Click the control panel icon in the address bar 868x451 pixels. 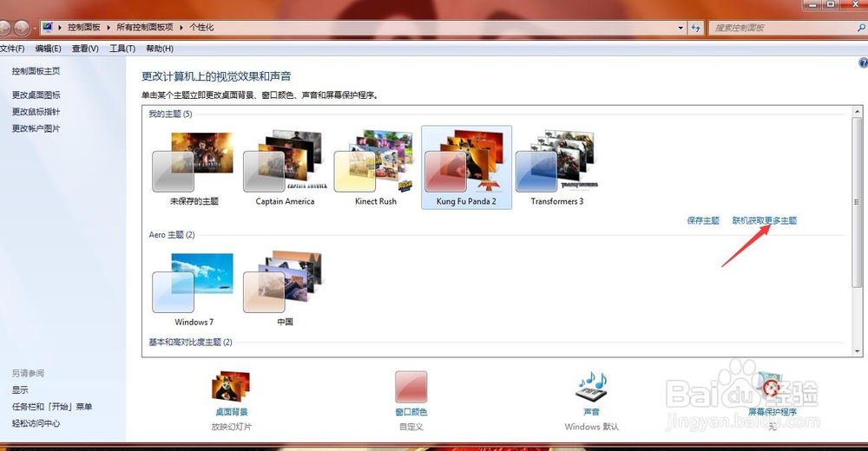(x=48, y=27)
